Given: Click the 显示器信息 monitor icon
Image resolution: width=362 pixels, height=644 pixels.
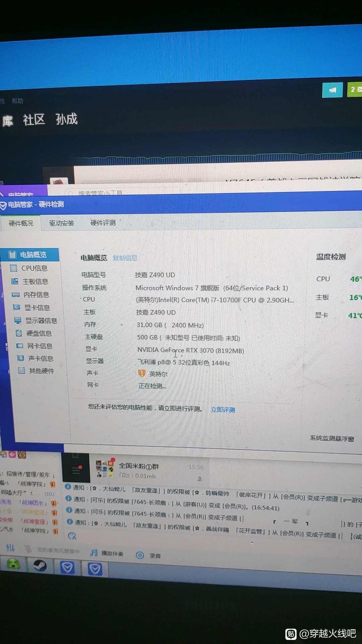Looking at the screenshot, I should 18,320.
